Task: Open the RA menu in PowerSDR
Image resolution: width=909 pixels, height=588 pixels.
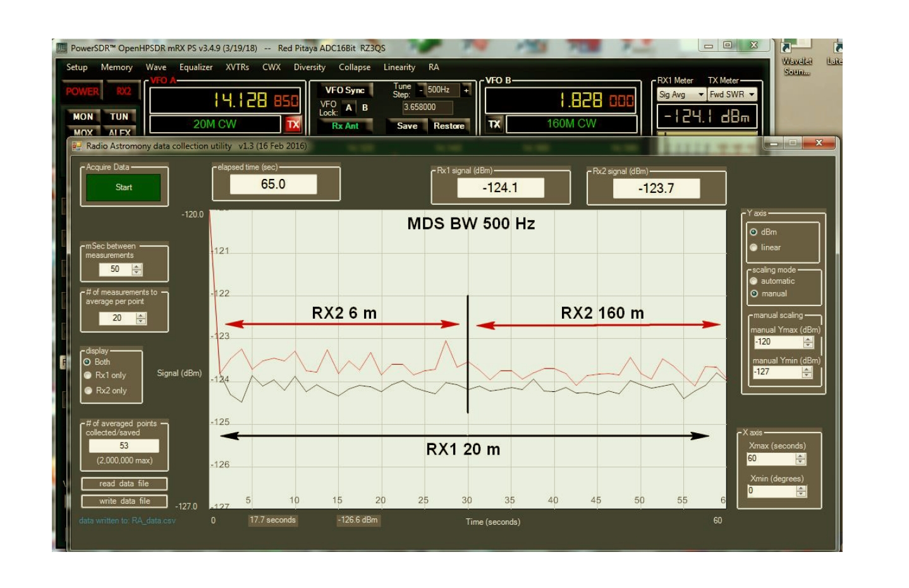Action: (x=434, y=67)
